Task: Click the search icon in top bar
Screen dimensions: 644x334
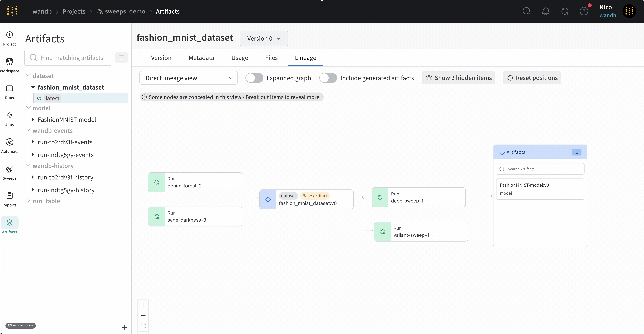Action: (x=527, y=11)
